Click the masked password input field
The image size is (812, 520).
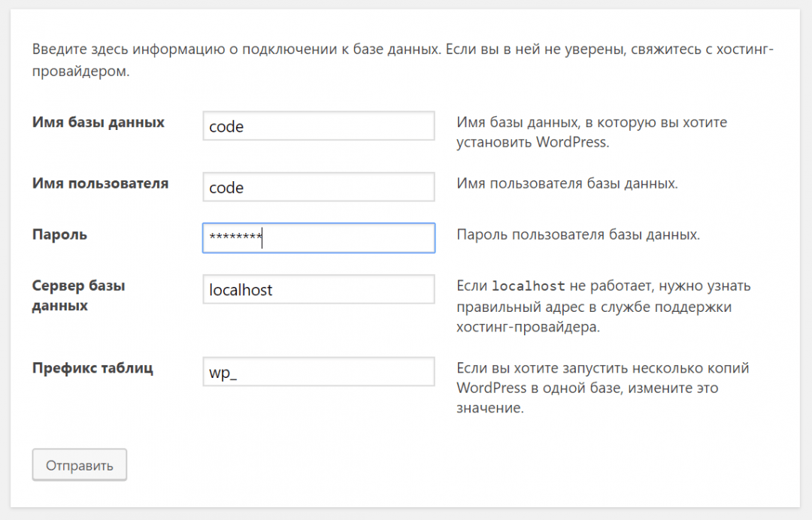tap(319, 237)
